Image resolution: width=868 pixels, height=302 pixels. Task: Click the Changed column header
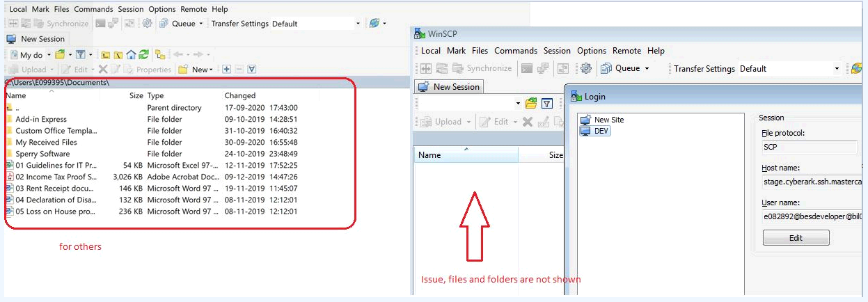point(240,95)
